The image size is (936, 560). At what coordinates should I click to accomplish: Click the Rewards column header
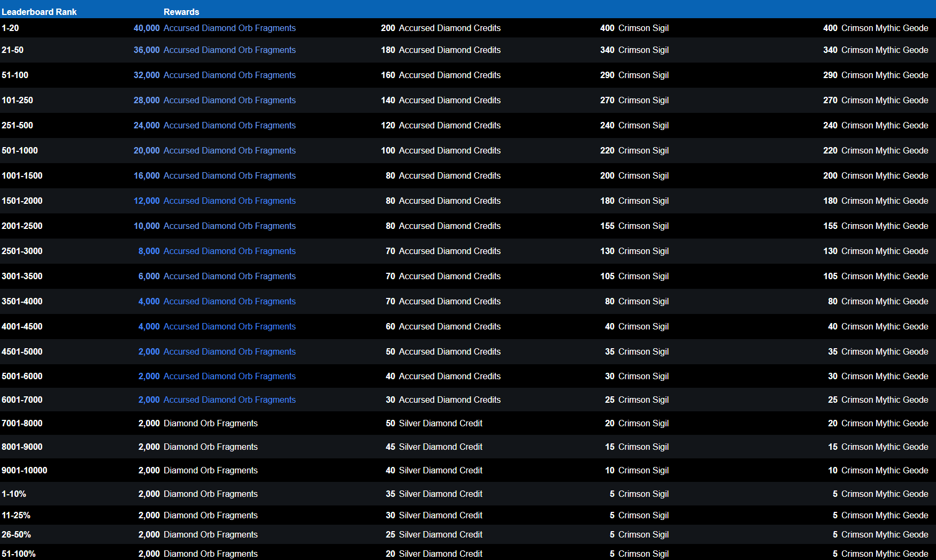(x=181, y=12)
